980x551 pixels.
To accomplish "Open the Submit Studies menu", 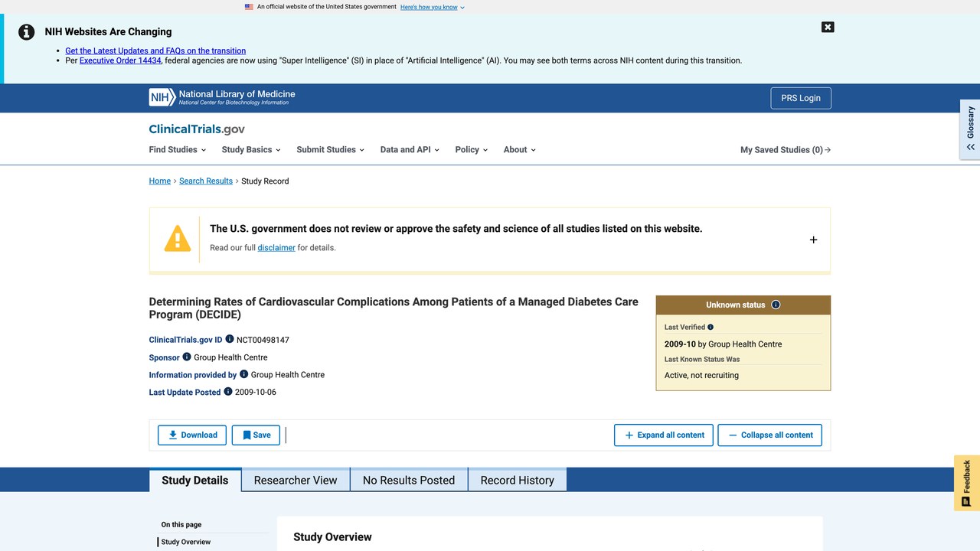I will click(x=331, y=150).
